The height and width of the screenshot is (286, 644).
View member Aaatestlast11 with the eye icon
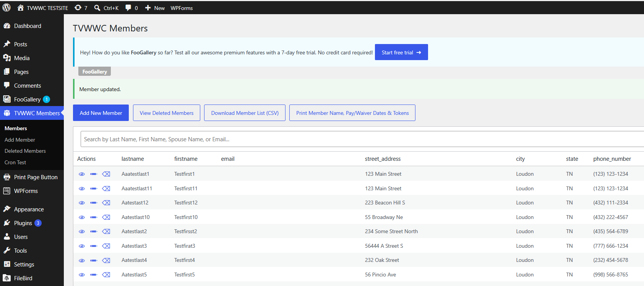click(x=82, y=188)
